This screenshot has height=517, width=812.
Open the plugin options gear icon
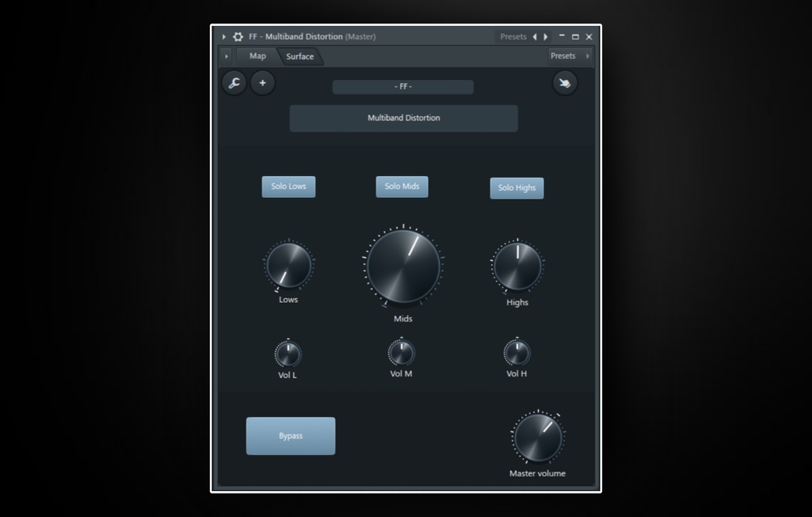click(238, 36)
